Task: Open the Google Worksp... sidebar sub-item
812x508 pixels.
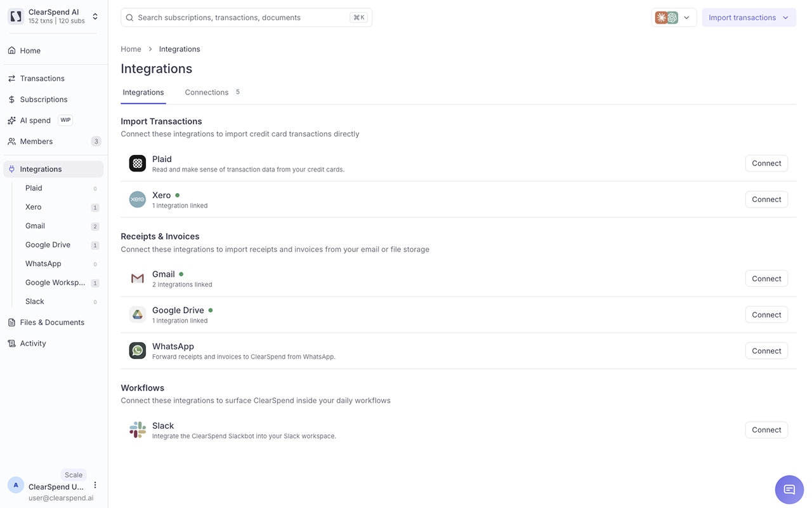Action: (61, 283)
